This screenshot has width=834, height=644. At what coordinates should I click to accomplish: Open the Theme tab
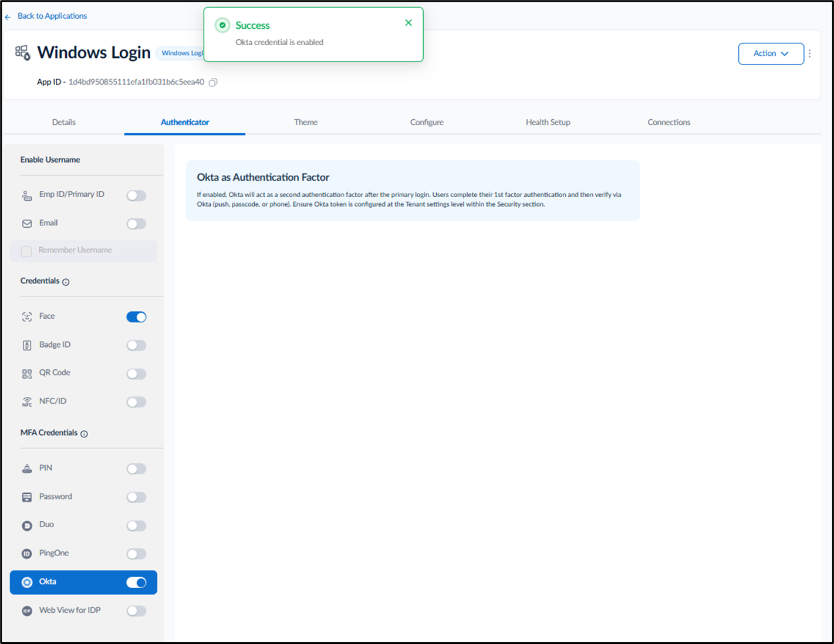(x=306, y=122)
